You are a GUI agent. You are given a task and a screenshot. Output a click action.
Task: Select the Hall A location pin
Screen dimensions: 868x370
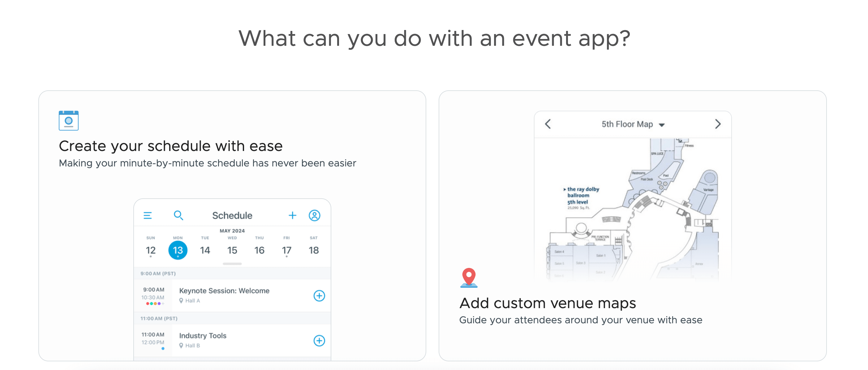181,301
